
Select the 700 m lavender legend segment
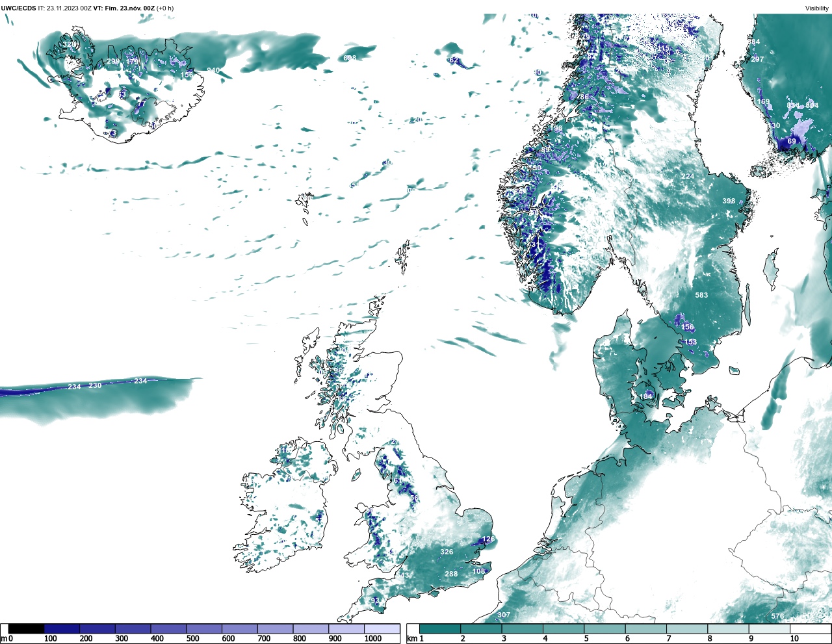click(275, 629)
